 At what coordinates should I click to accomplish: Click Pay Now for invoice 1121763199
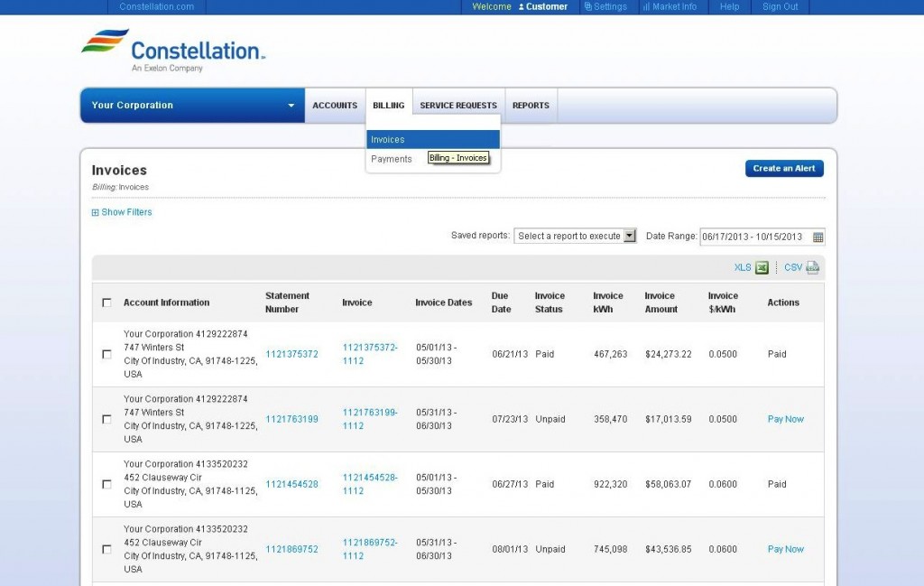[x=785, y=419]
